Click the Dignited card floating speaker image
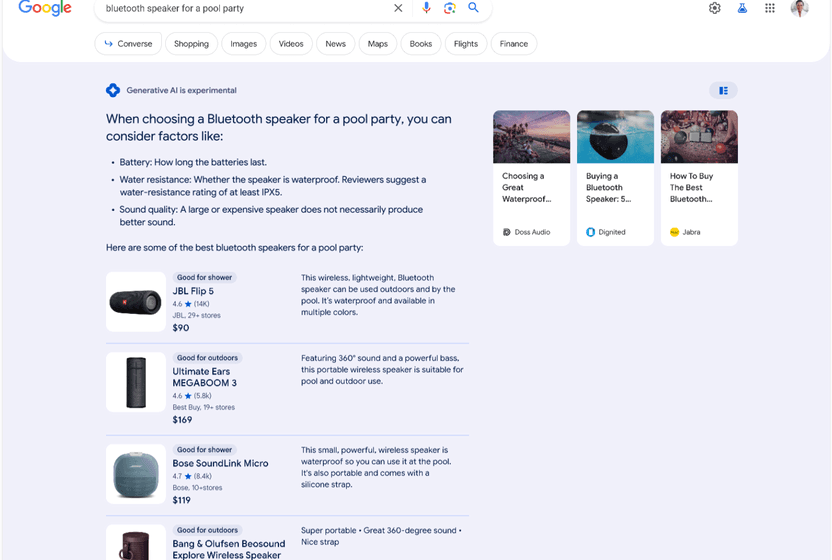The height and width of the screenshot is (560, 832). tap(615, 137)
